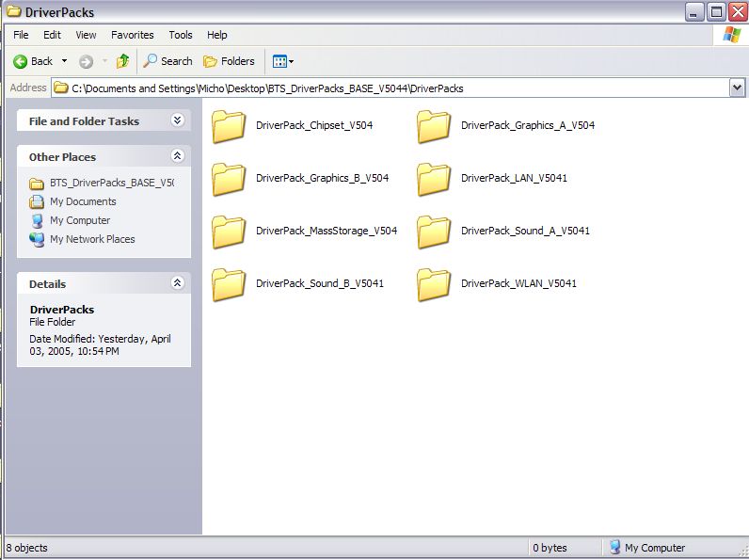This screenshot has height=560, width=749.
Task: Click the DriverPack_Sound_A_V5041 name label
Action: pos(525,231)
